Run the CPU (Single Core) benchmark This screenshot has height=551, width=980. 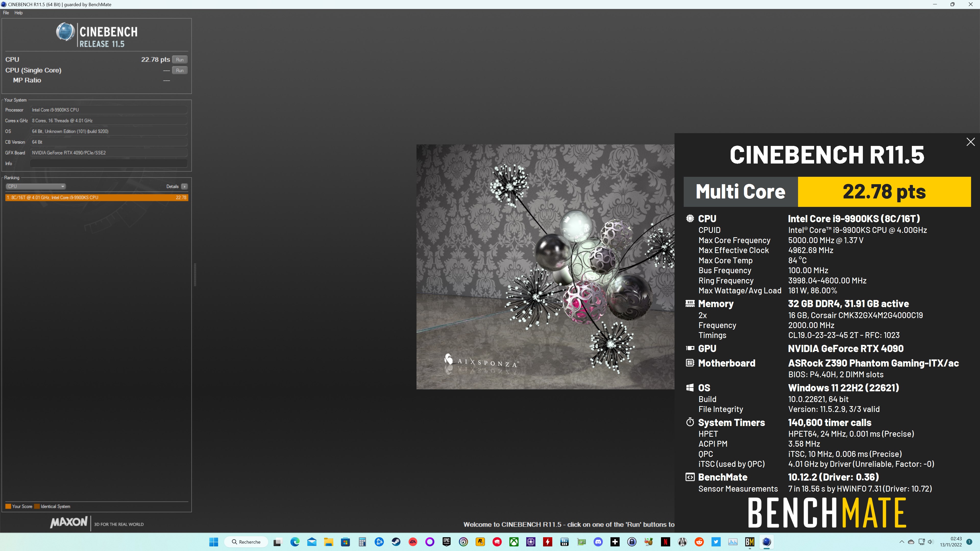click(x=180, y=70)
